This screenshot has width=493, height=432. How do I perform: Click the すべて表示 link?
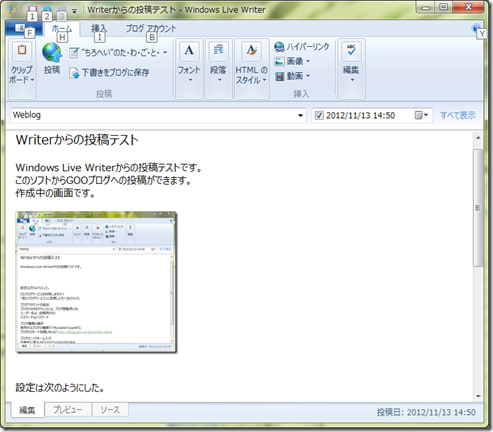tap(458, 115)
